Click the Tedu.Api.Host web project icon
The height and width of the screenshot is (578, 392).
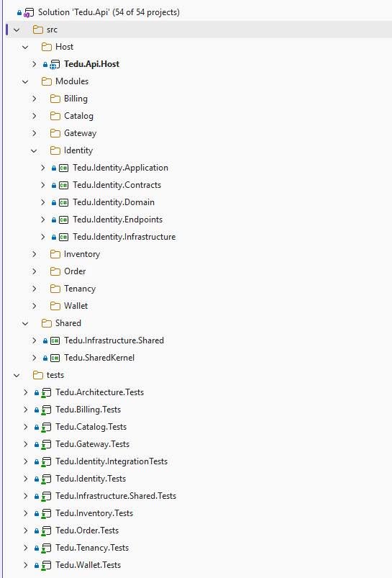[x=55, y=65]
